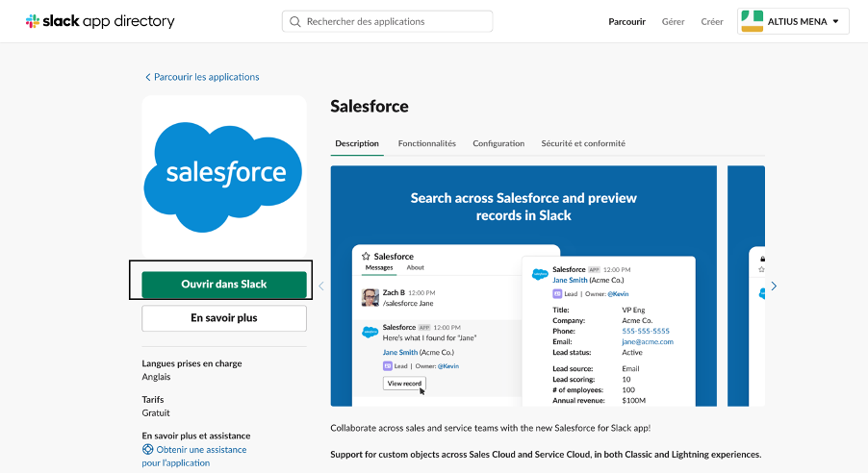Show the next screenshot with the right arrow
868x473 pixels.
(774, 286)
